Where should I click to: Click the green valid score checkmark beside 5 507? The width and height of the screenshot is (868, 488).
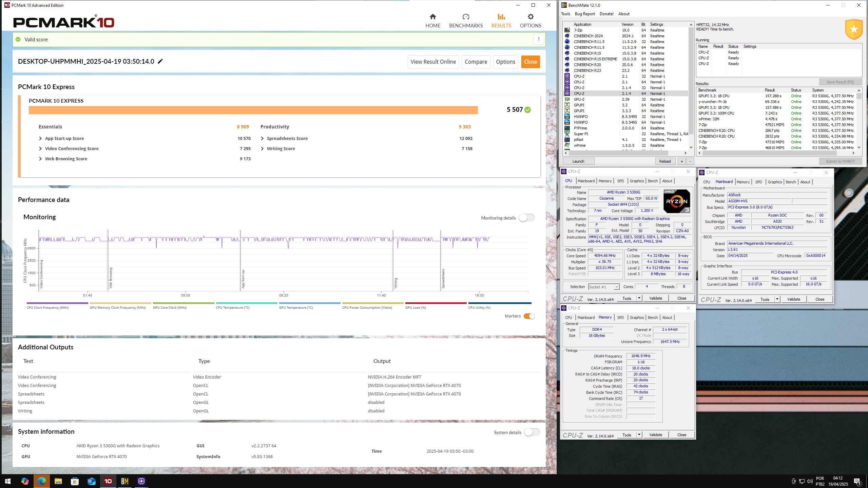tap(528, 110)
